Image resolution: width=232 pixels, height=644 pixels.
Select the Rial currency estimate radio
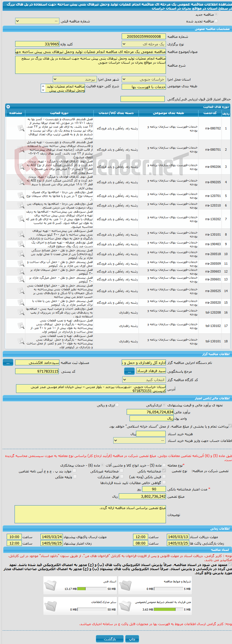pos(164,405)
